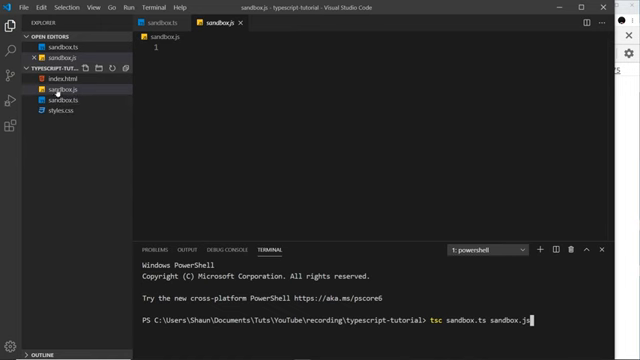Open the Explorer view in activity bar
Screen dimensions: 640x360
[10, 26]
